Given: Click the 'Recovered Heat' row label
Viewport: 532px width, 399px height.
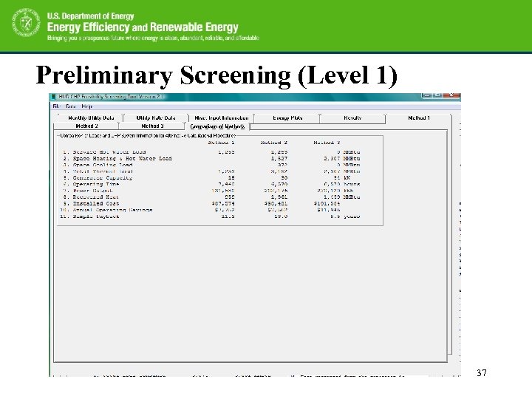Looking at the screenshot, I should (95, 197).
